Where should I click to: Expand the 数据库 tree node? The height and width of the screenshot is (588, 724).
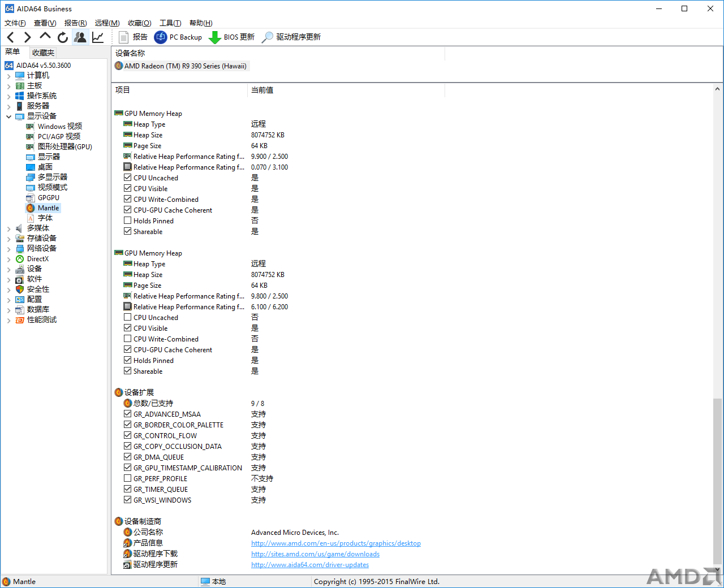coord(8,310)
